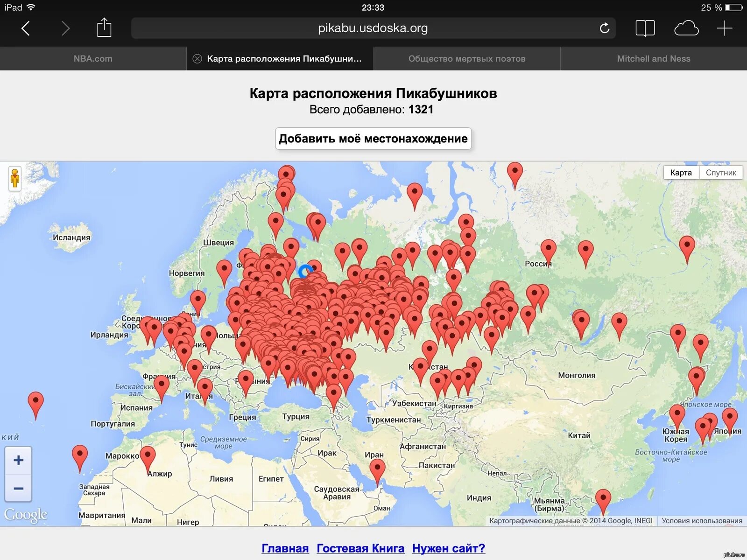
Task: Tap the forward navigation arrow
Action: click(x=65, y=28)
